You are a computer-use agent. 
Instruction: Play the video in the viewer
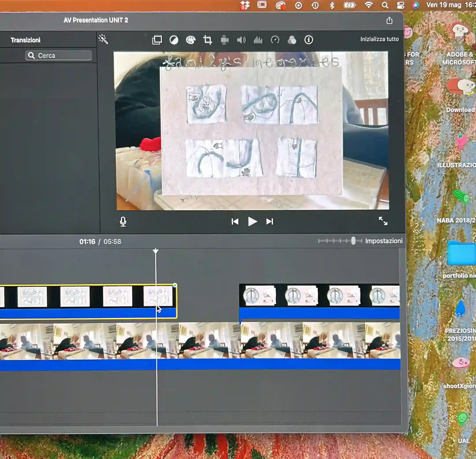click(253, 221)
